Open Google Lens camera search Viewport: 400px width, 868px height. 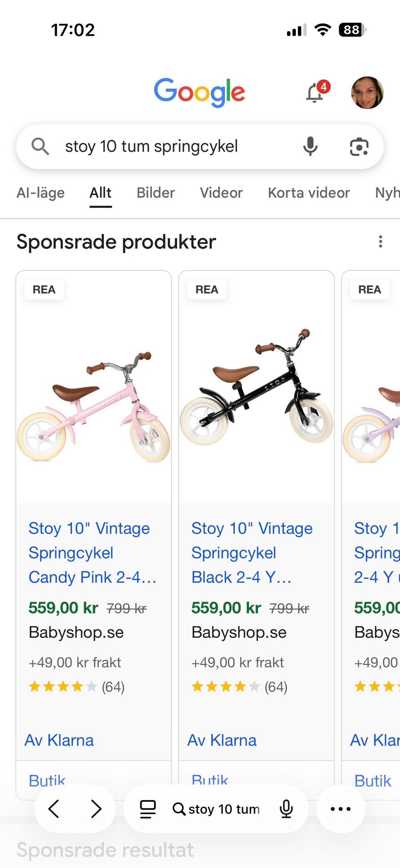tap(359, 146)
